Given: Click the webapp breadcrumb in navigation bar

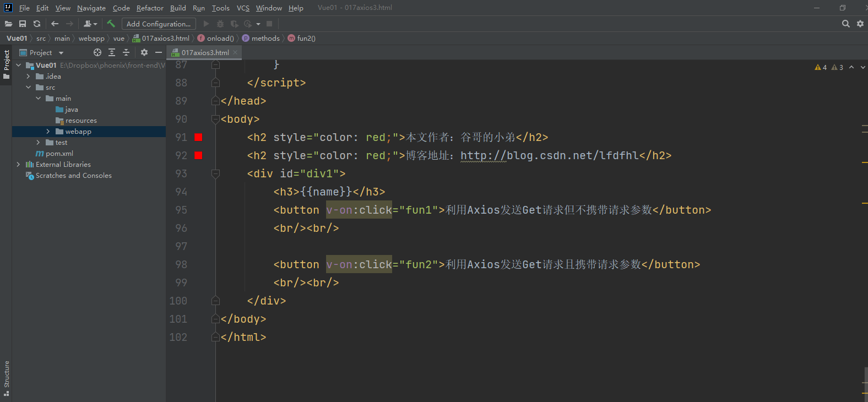Looking at the screenshot, I should coord(91,38).
